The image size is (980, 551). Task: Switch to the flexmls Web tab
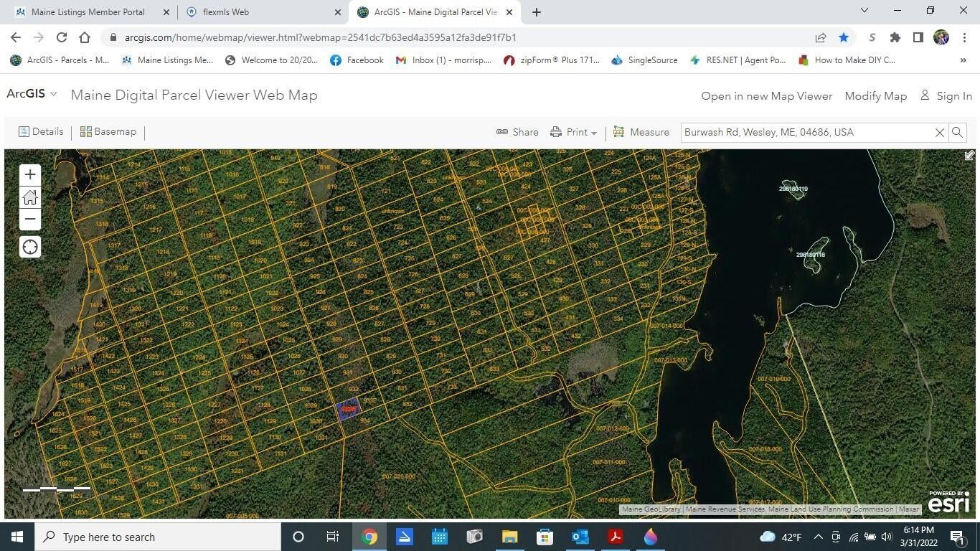pyautogui.click(x=258, y=12)
